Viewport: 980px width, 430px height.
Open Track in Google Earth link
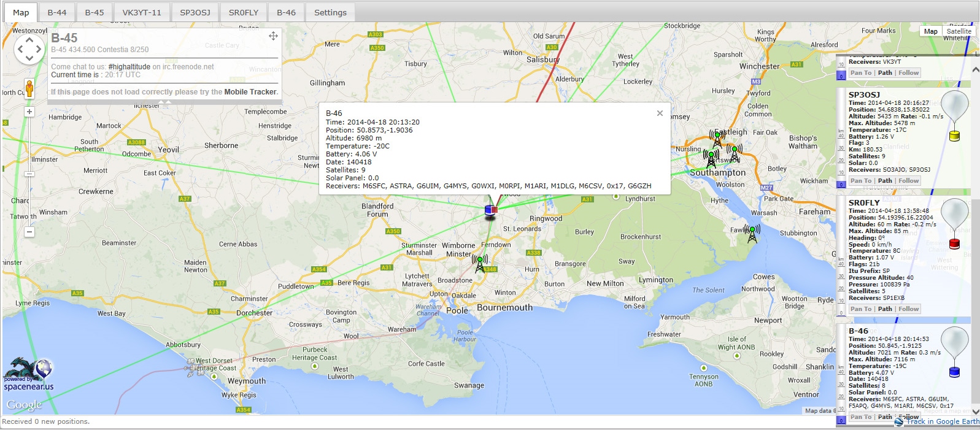point(943,421)
